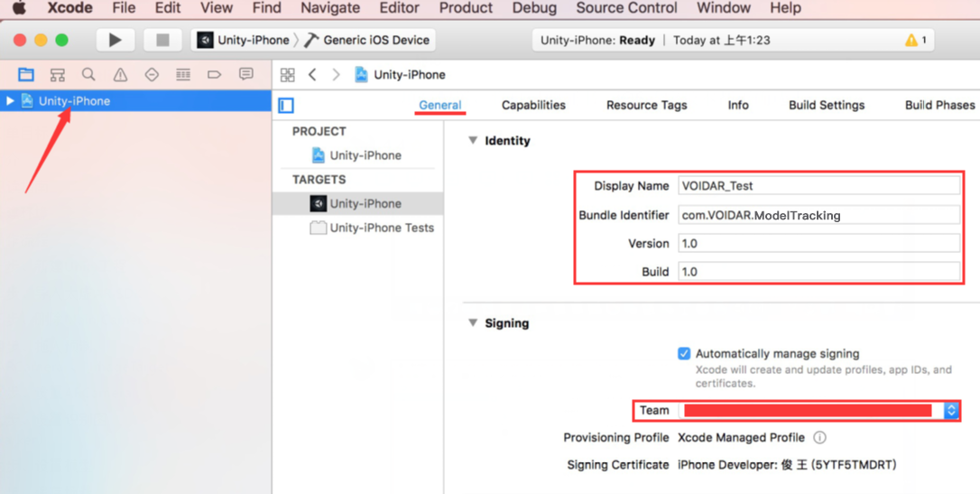Switch to the Capabilities tab
The image size is (980, 494).
533,105
